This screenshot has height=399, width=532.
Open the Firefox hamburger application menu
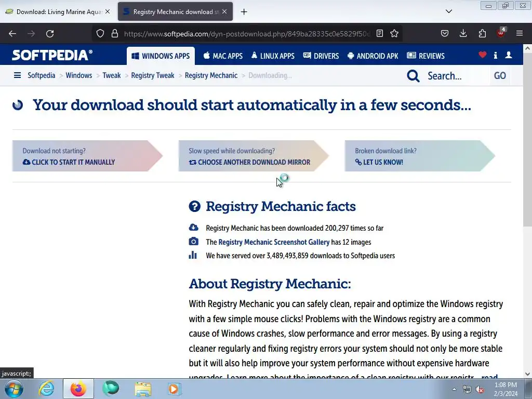click(520, 33)
